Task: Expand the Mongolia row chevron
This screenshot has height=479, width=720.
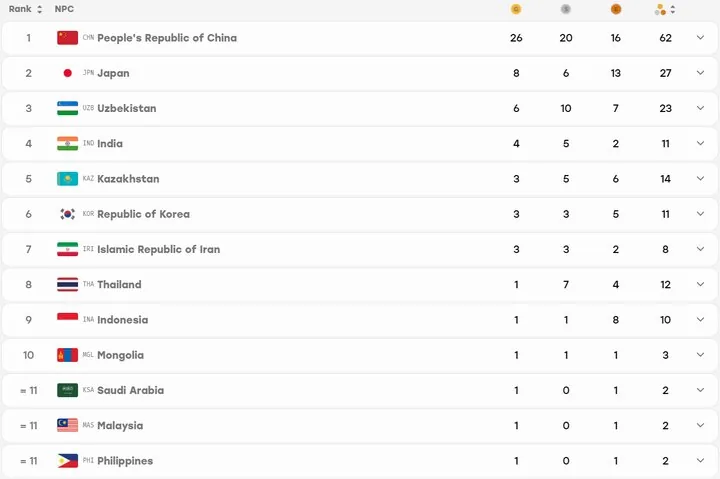Action: (700, 355)
